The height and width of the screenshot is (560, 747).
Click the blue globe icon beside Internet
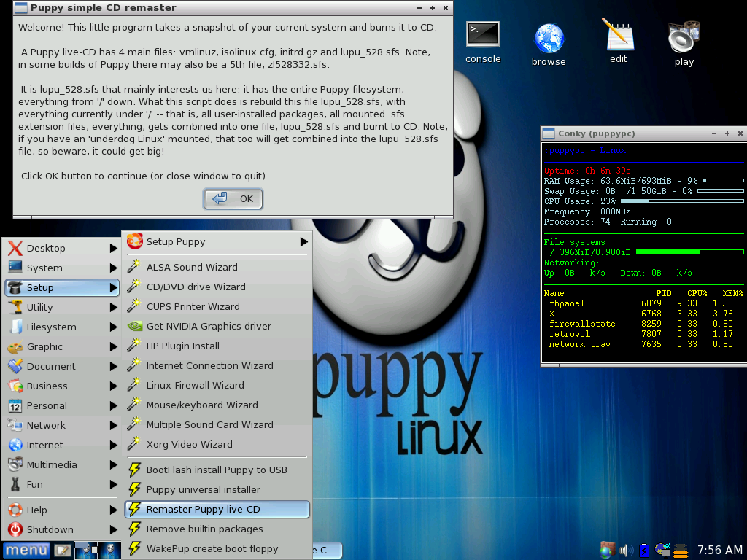tap(15, 445)
